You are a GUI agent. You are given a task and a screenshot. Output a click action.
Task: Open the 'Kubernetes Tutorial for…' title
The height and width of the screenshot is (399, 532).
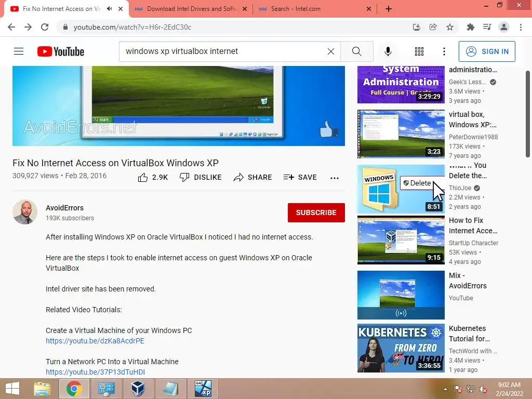(469, 334)
